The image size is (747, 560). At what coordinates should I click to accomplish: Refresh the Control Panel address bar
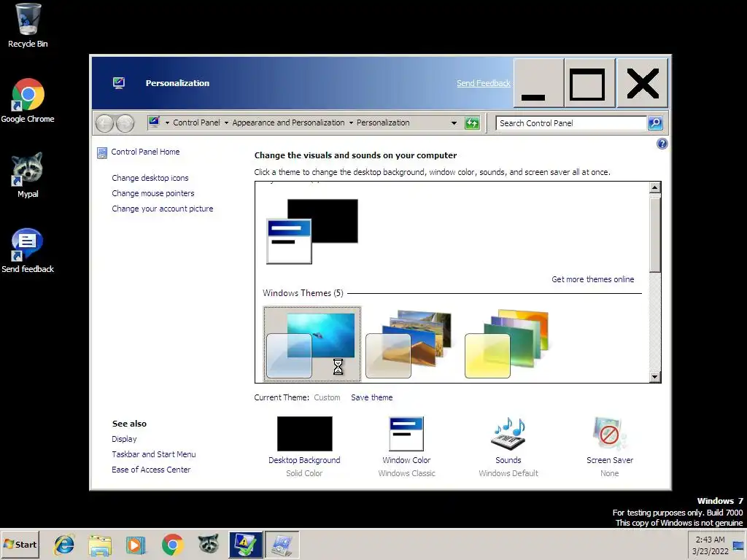click(472, 123)
